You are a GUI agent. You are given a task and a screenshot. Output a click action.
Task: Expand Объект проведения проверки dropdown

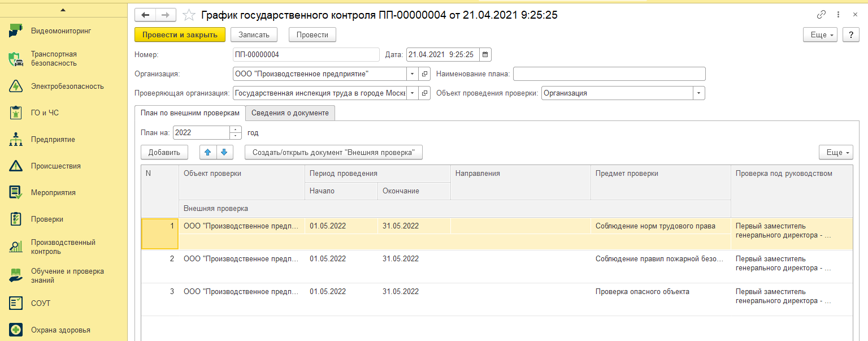[x=700, y=93]
